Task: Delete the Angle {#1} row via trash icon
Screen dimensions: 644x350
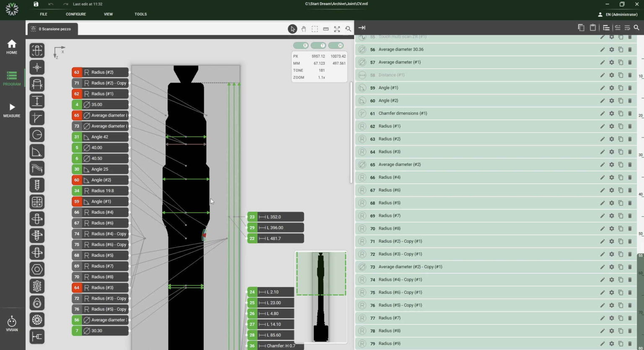Action: (630, 88)
